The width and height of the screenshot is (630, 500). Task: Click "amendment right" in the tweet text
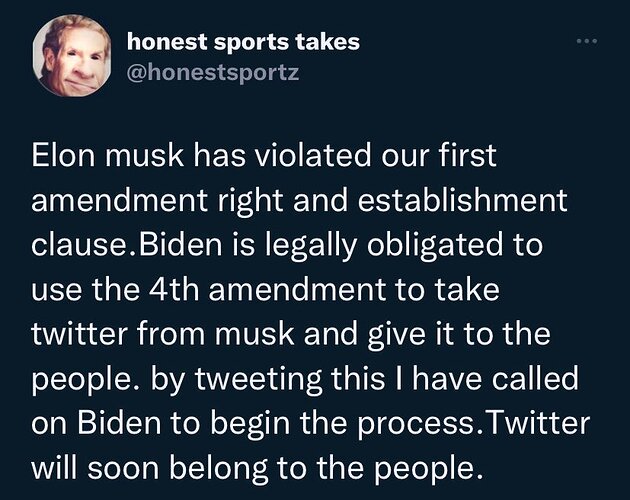131,200
